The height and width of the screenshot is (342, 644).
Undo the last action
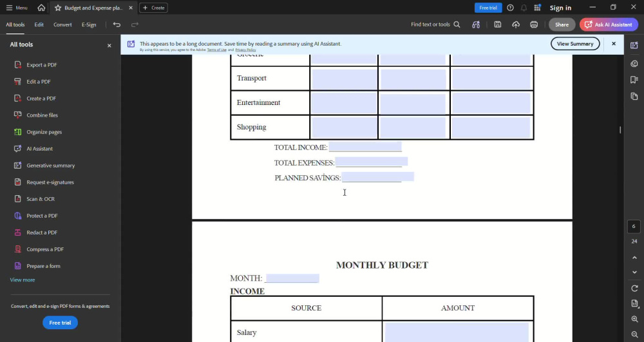pos(117,24)
